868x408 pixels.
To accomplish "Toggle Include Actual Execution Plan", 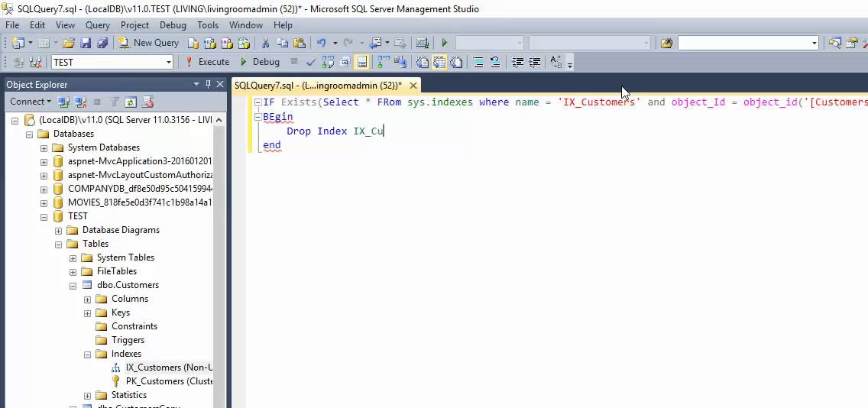I will 383,62.
